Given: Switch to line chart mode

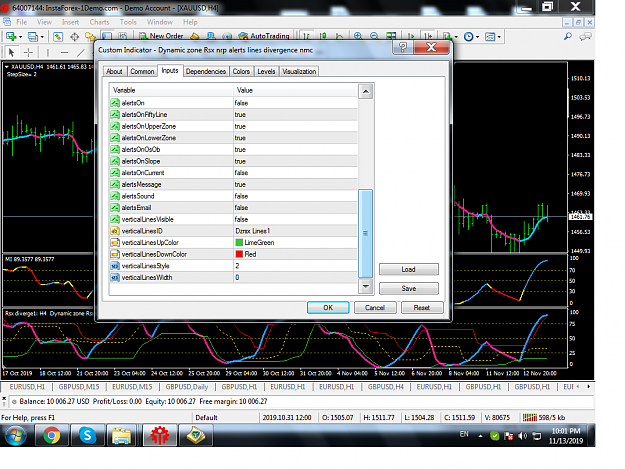Looking at the screenshot, I should (x=339, y=36).
